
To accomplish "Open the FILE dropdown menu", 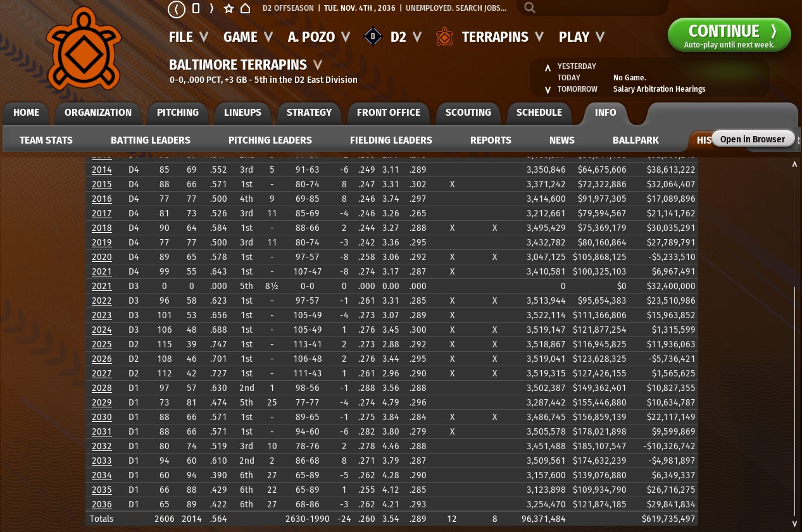I will pyautogui.click(x=188, y=37).
